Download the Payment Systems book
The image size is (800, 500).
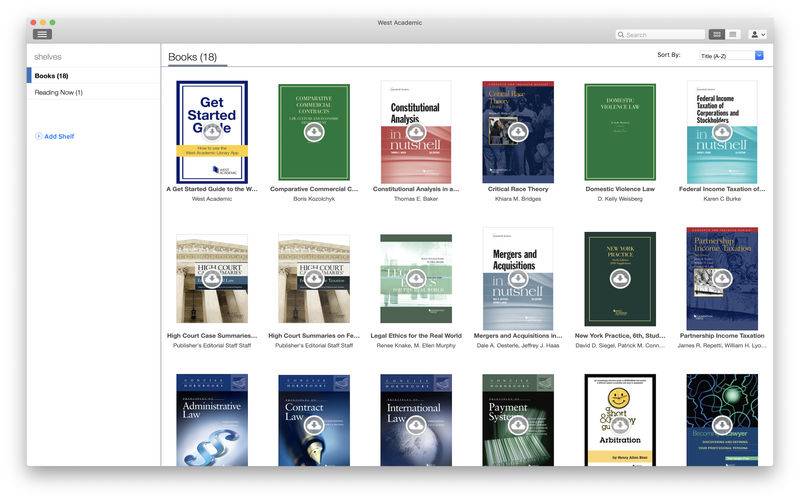518,425
